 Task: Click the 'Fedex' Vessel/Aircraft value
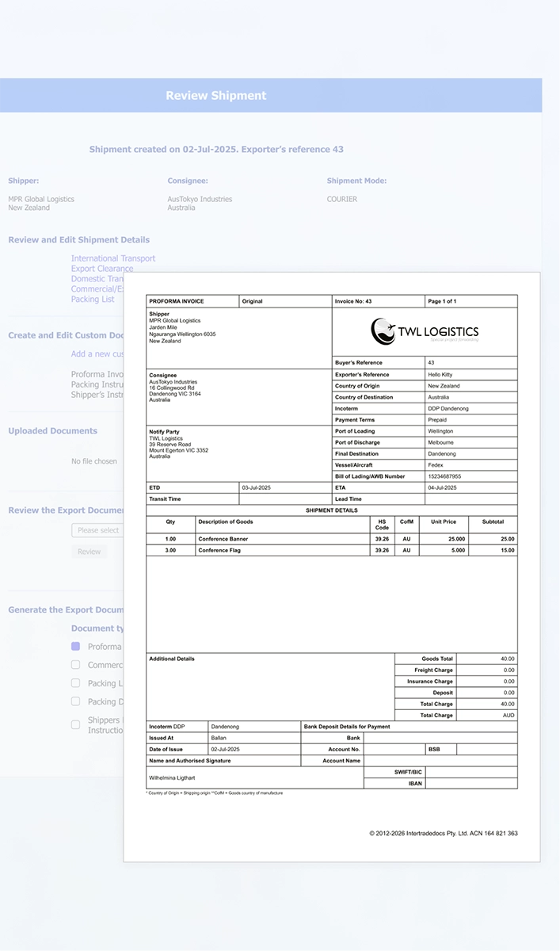pyautogui.click(x=436, y=465)
